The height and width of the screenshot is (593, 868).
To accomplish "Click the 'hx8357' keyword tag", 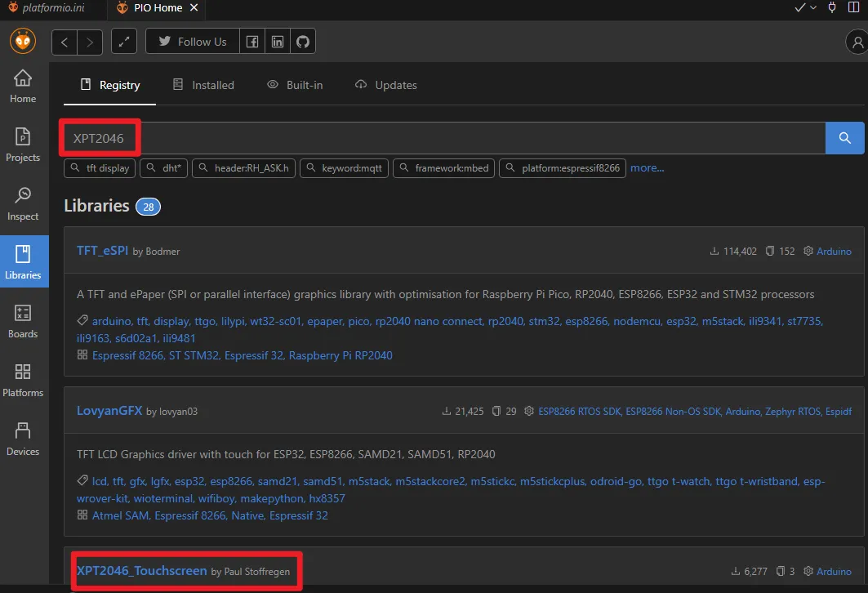I will [x=327, y=498].
